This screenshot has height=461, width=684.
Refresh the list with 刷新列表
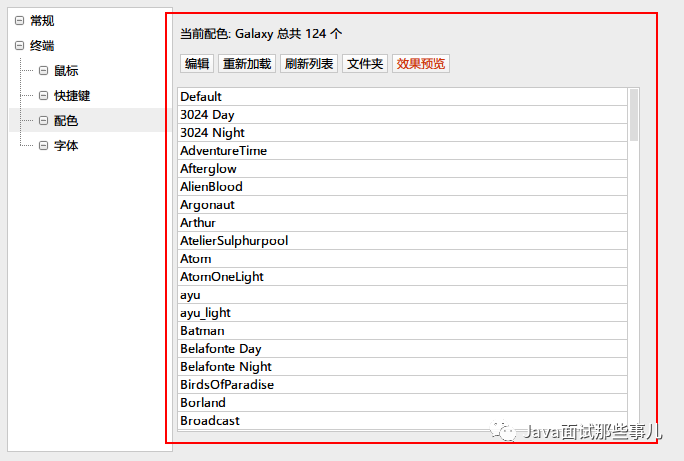coord(309,64)
